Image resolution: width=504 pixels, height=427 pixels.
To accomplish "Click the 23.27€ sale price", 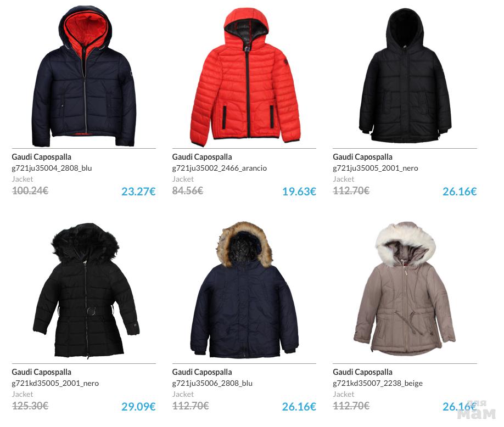I will [x=138, y=192].
